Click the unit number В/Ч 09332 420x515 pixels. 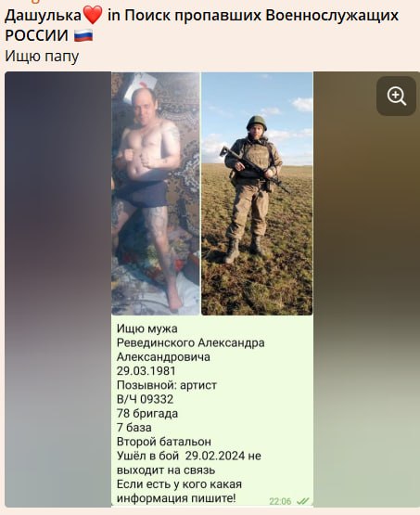point(145,399)
